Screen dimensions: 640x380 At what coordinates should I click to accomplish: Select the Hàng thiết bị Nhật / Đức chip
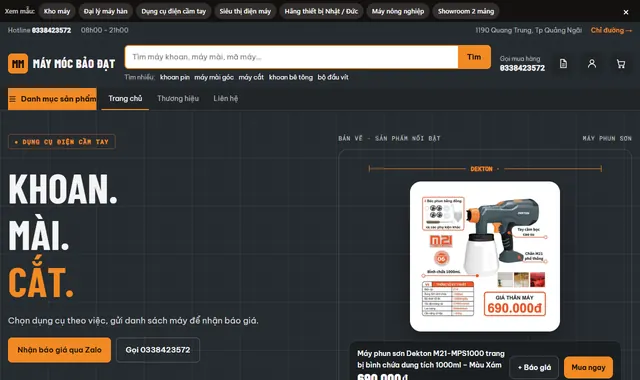pyautogui.click(x=321, y=11)
